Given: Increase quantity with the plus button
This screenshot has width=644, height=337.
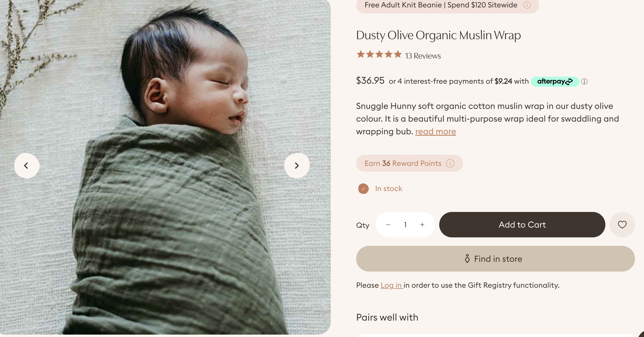Looking at the screenshot, I should [422, 225].
